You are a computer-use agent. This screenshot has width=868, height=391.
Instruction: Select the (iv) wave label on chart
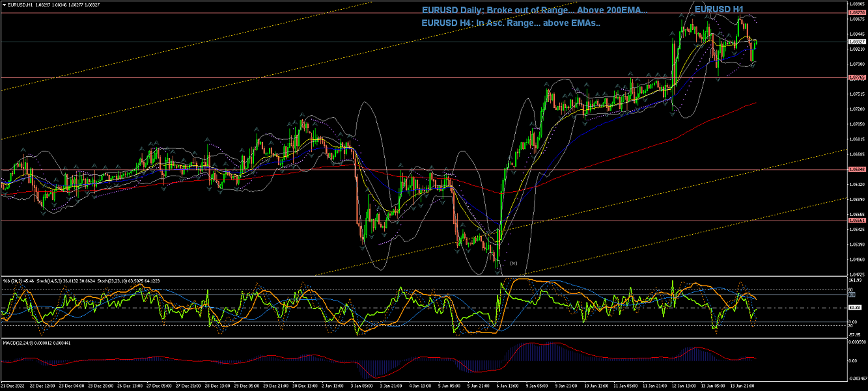[513, 263]
